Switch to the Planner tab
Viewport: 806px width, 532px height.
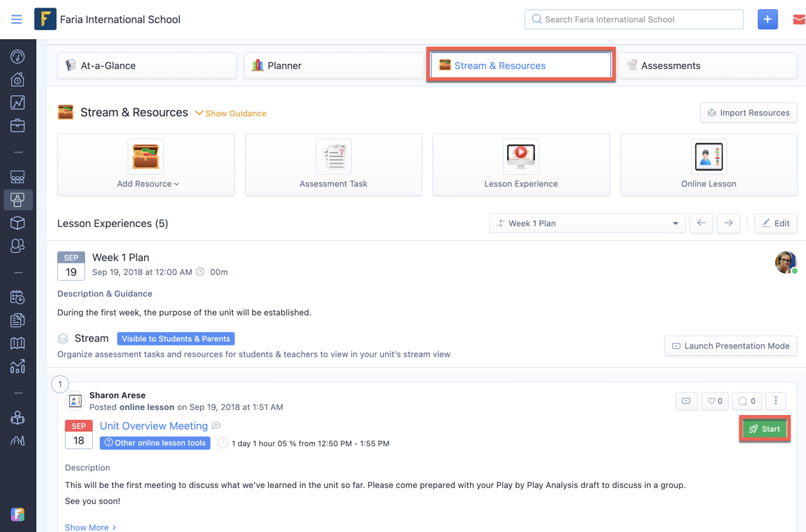point(334,65)
